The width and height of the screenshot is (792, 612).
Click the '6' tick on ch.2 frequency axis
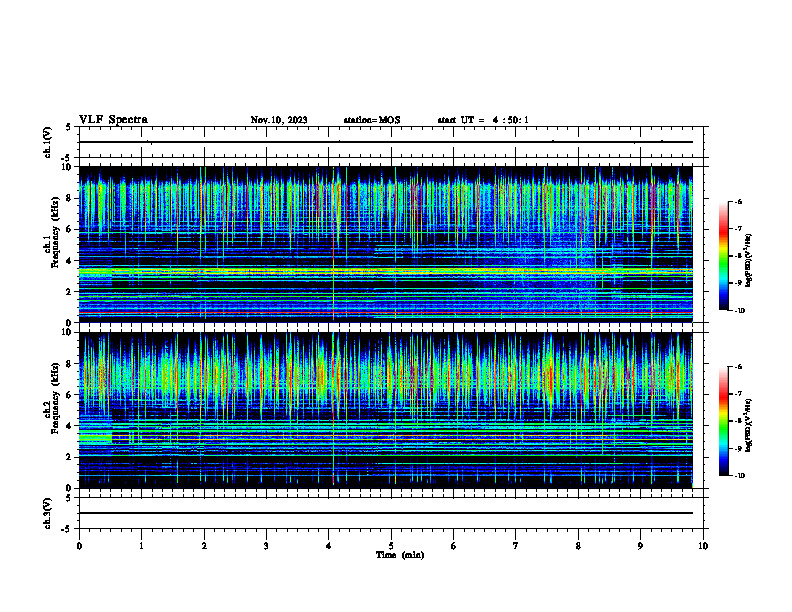(x=70, y=395)
